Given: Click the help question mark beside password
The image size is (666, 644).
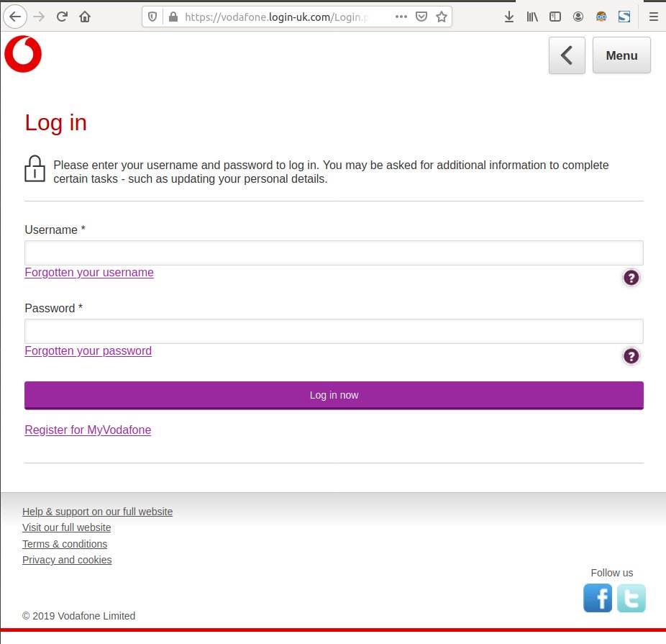Looking at the screenshot, I should (x=631, y=356).
